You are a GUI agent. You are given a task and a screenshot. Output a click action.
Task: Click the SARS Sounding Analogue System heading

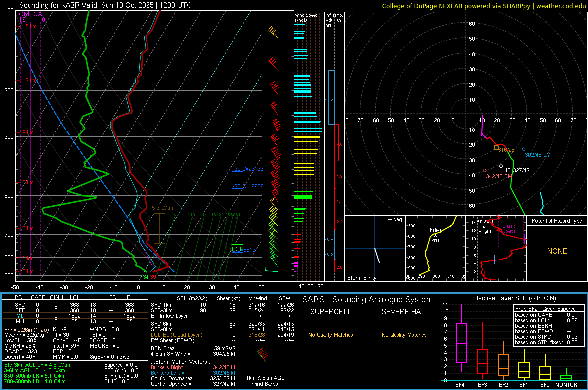point(368,300)
